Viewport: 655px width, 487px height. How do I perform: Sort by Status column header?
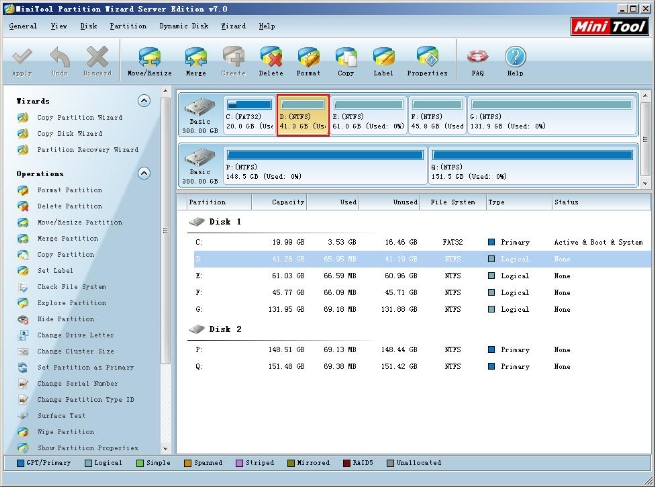602,202
